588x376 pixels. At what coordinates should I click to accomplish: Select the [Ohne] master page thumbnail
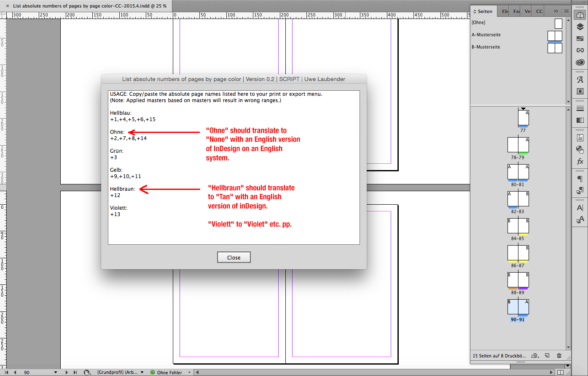(558, 23)
